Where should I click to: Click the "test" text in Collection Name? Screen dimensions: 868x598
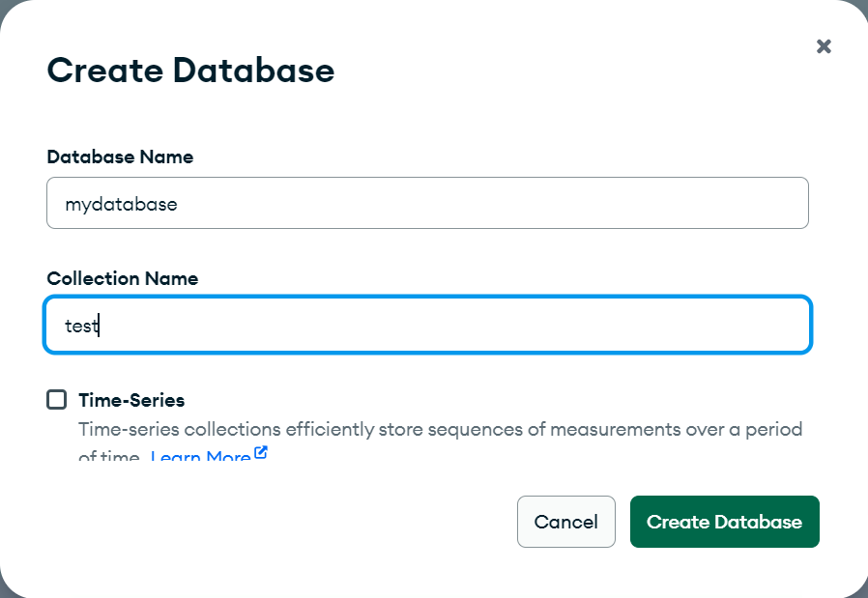click(81, 326)
